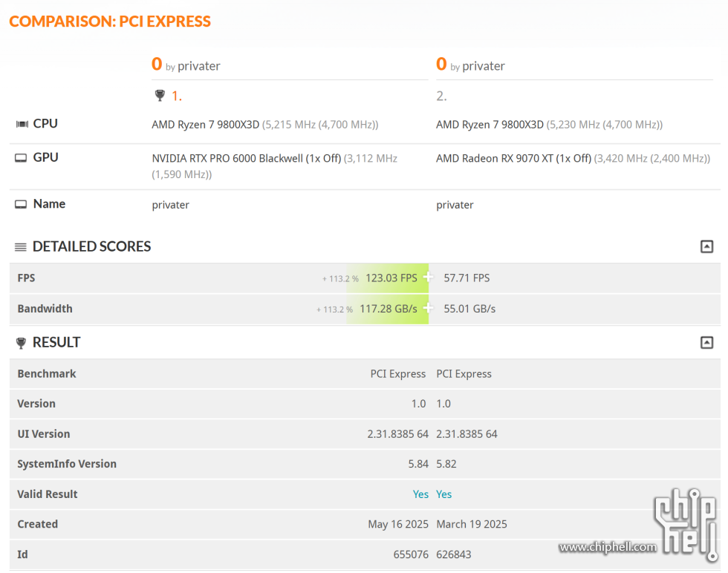Click the name value privater in second column
This screenshot has height=573, width=728.
(x=455, y=205)
